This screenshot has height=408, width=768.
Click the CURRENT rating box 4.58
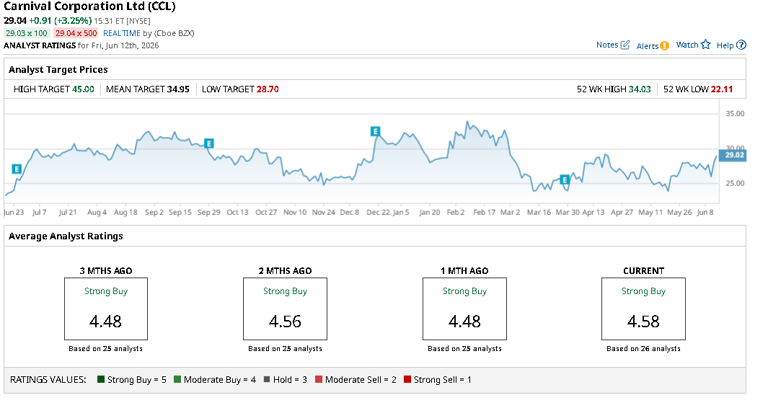click(643, 309)
